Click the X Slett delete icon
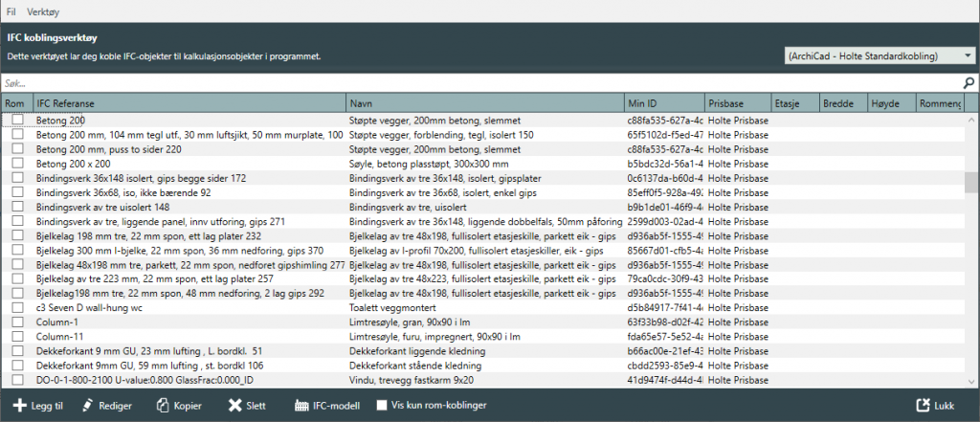The width and height of the screenshot is (980, 422). click(x=234, y=406)
